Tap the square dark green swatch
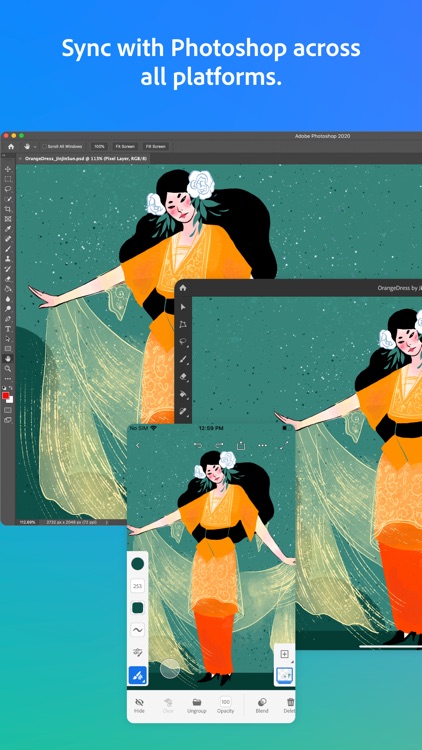 coord(138,608)
